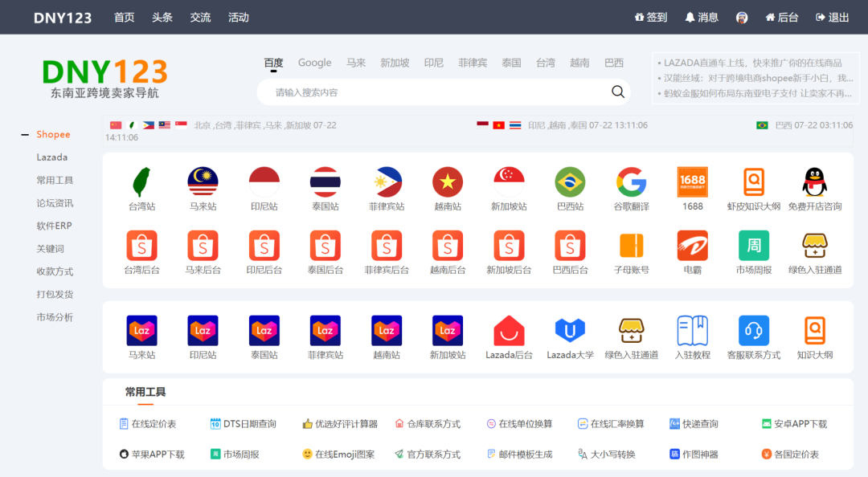Open the 子母账号 orange icon
The image size is (868, 477).
point(631,246)
